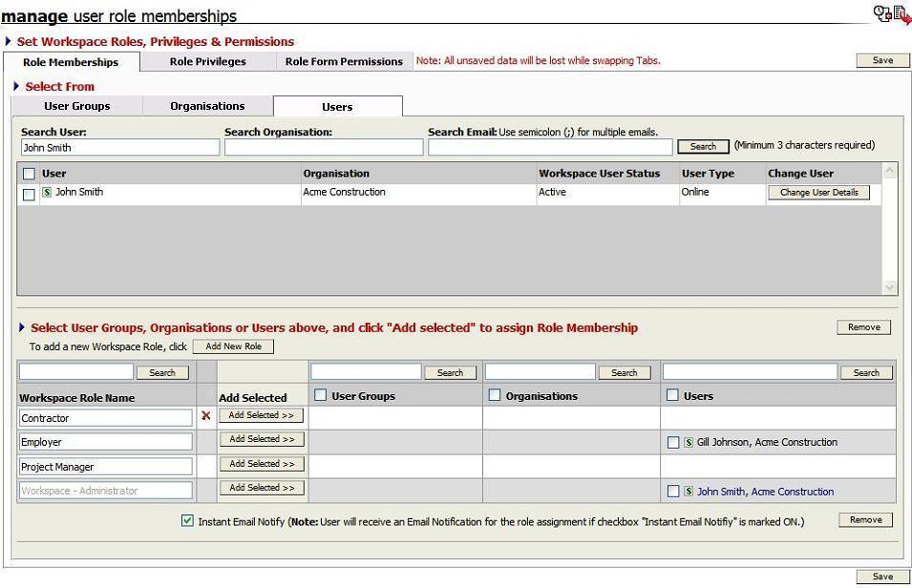This screenshot has height=588, width=912.
Task: Click Search above the User Groups column
Action: tap(450, 373)
